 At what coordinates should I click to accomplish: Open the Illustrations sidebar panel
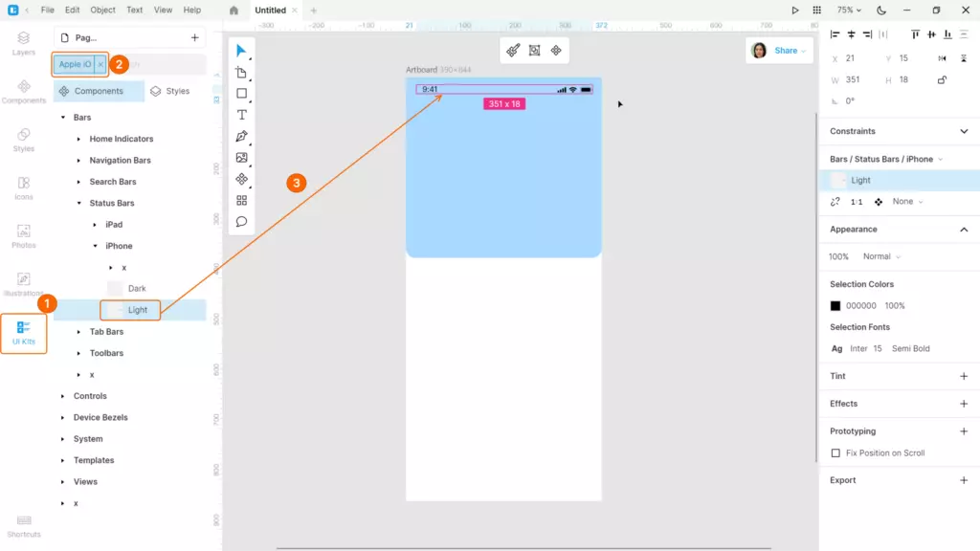[x=24, y=284]
